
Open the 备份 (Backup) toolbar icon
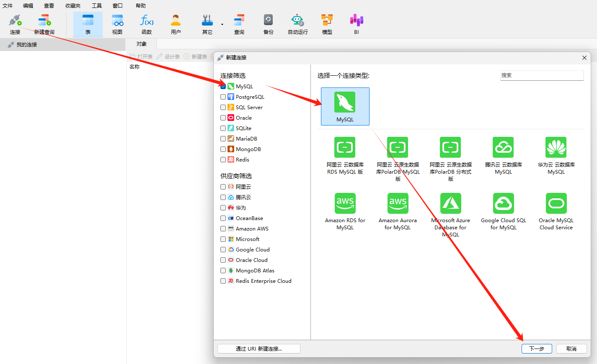[269, 25]
